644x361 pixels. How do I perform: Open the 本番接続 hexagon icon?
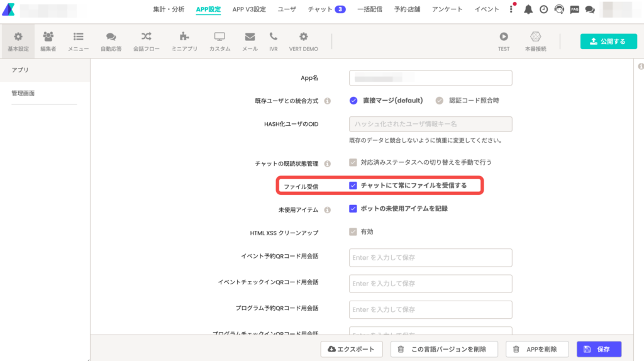click(x=535, y=37)
